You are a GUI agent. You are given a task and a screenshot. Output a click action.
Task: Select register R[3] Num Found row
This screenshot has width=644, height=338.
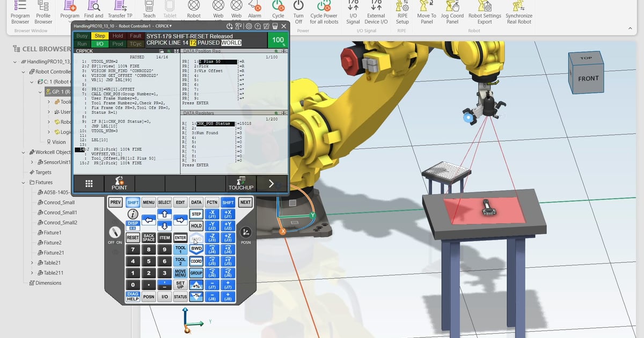pos(213,133)
